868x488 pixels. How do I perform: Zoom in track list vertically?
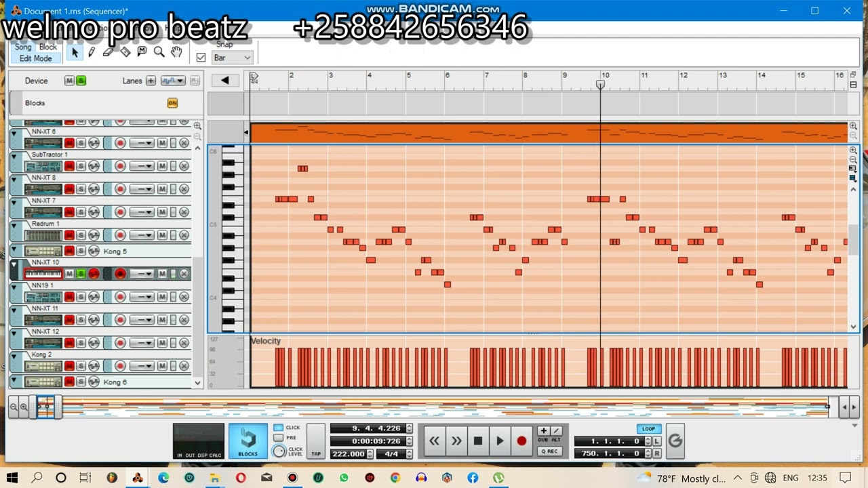(197, 126)
